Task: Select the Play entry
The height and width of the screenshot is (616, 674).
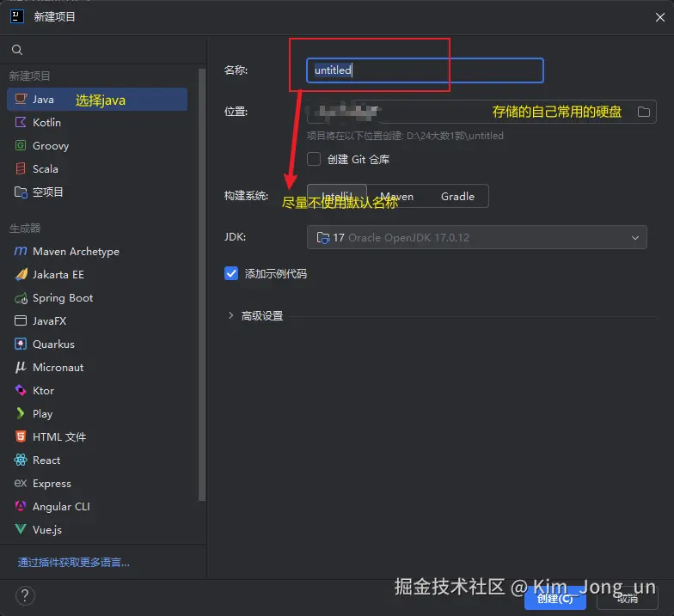Action: click(97, 414)
